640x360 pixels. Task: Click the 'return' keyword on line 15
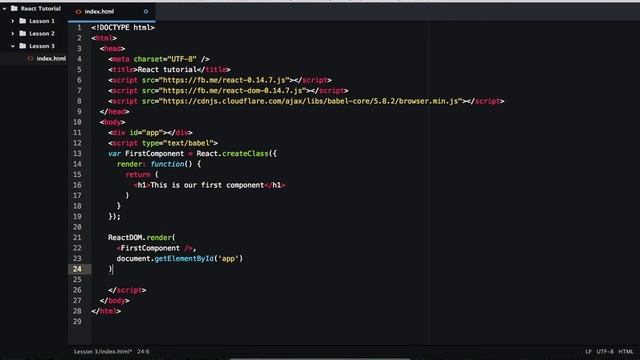pos(138,175)
